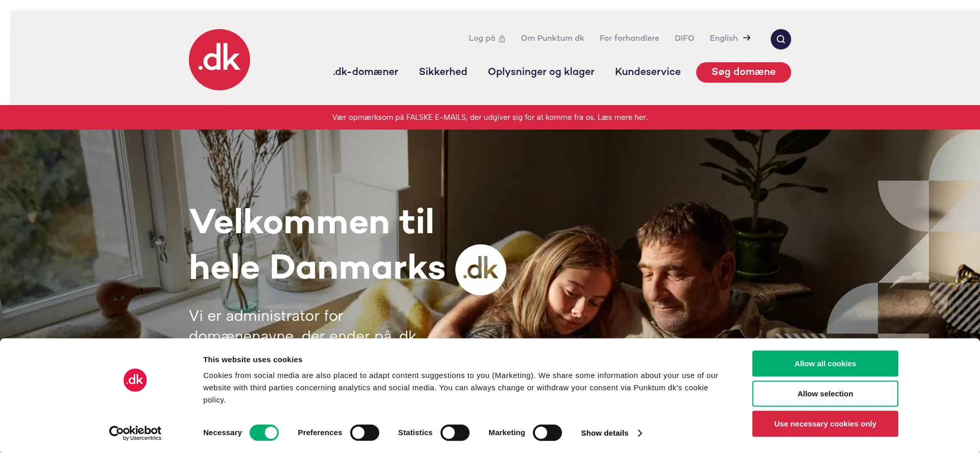Open the search magnifier icon

(780, 39)
